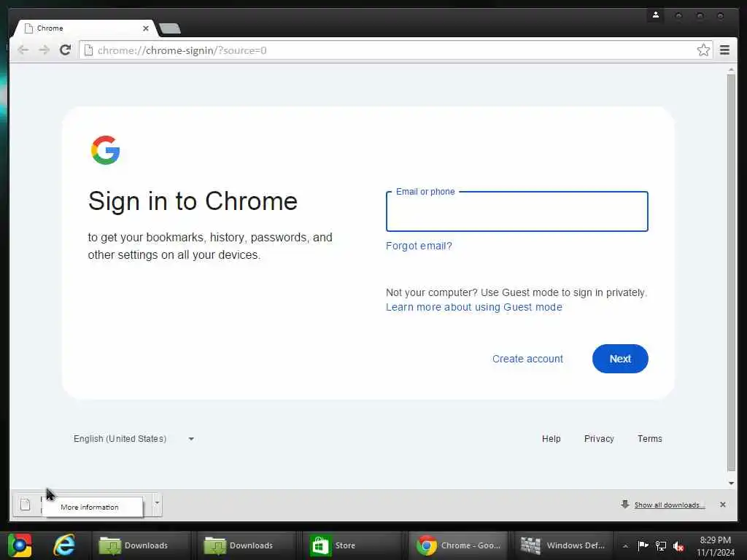Click the profile avatar icon in title bar
Viewport: 747px width, 560px height.
(x=656, y=15)
